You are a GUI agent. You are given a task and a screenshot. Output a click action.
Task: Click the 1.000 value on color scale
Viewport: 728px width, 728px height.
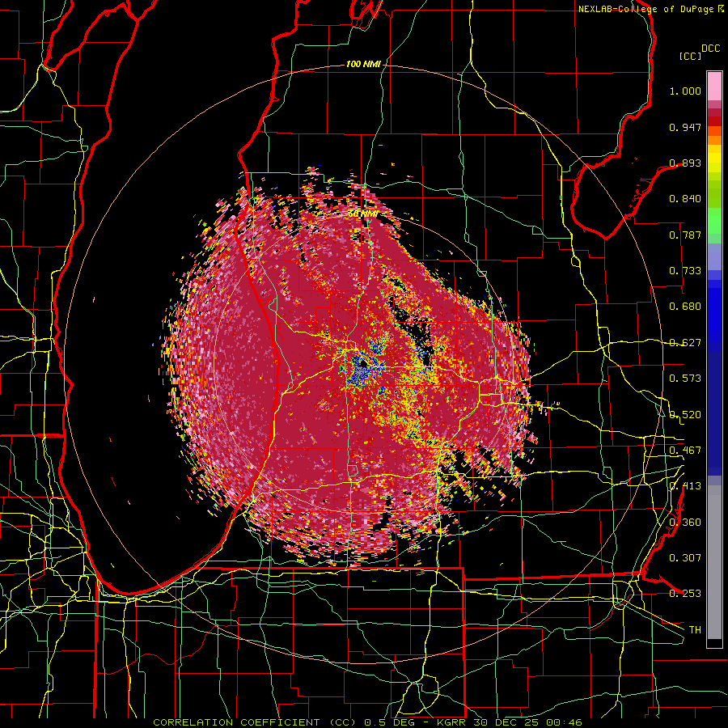coord(685,91)
